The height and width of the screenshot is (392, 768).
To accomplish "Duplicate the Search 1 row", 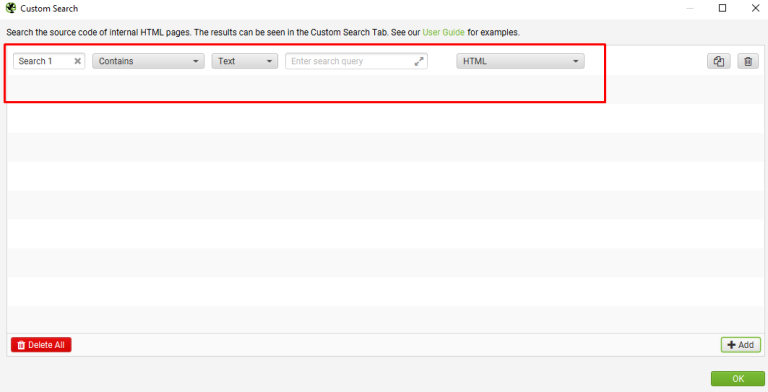I will (719, 61).
